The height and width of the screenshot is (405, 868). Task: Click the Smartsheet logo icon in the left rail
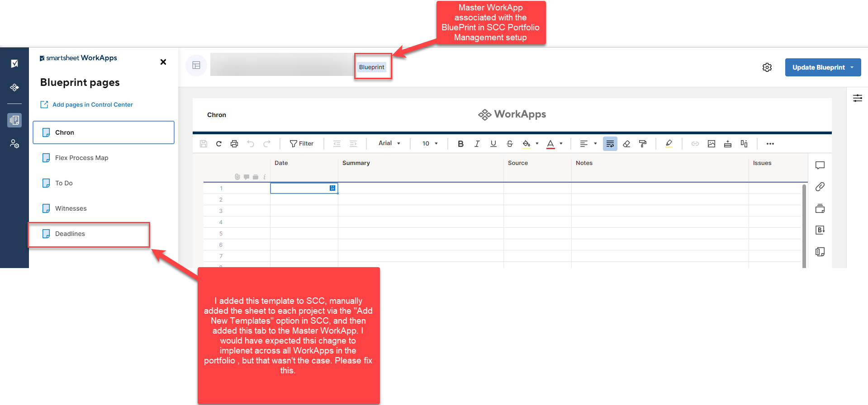point(14,63)
